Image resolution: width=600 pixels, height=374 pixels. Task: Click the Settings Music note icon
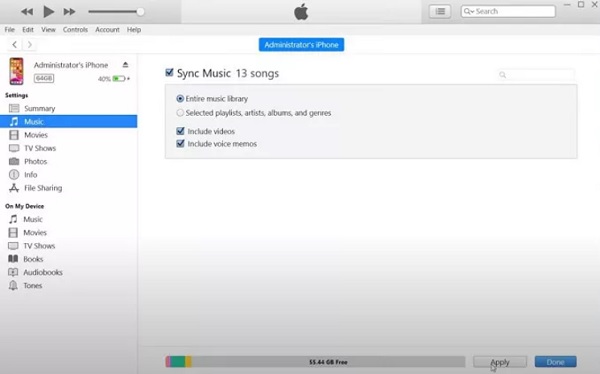pyautogui.click(x=14, y=121)
